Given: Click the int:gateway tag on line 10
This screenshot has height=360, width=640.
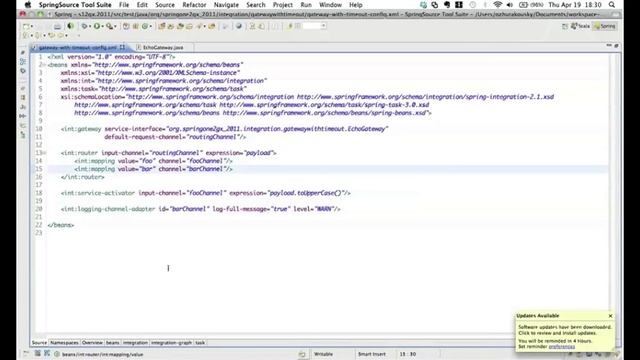Looking at the screenshot, I should (81, 129).
